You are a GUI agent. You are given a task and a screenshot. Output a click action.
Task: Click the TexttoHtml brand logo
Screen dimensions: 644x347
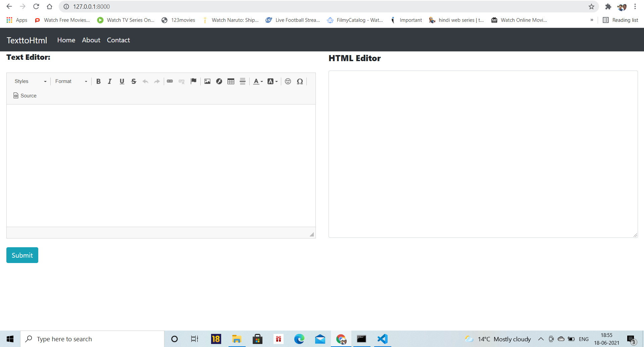[x=27, y=40]
